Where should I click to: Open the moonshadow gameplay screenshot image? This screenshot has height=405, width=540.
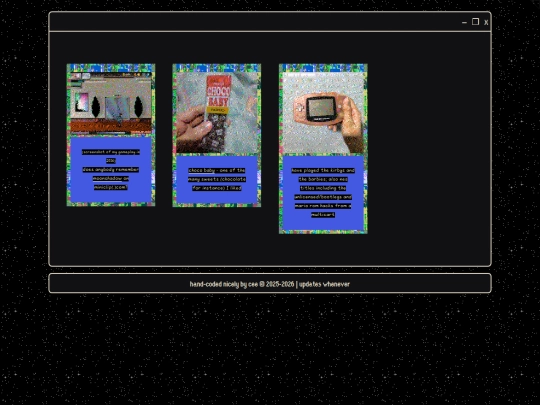coord(111,103)
